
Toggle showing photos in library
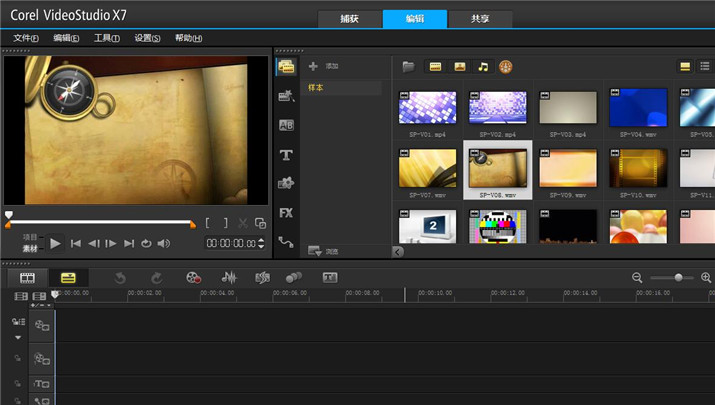pos(460,67)
